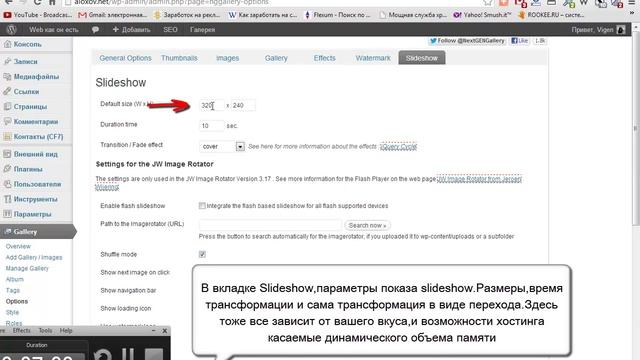
Task: Open Tags submenu item
Action: click(13, 290)
